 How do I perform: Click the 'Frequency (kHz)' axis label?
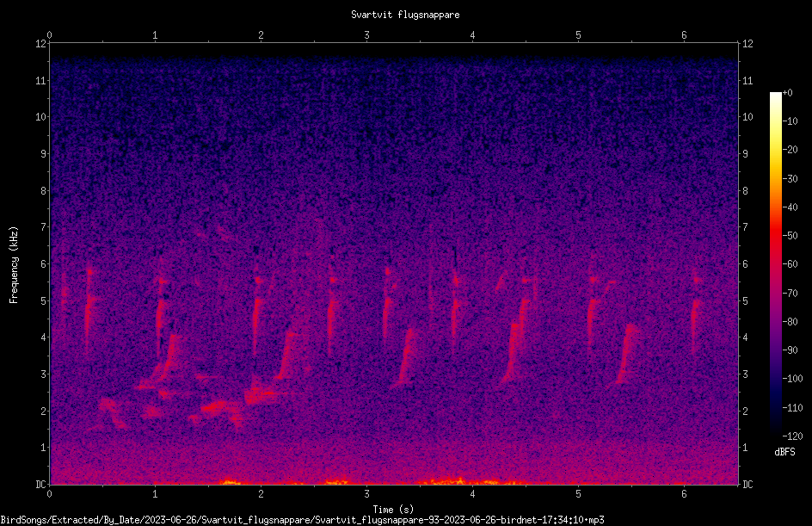tap(14, 265)
